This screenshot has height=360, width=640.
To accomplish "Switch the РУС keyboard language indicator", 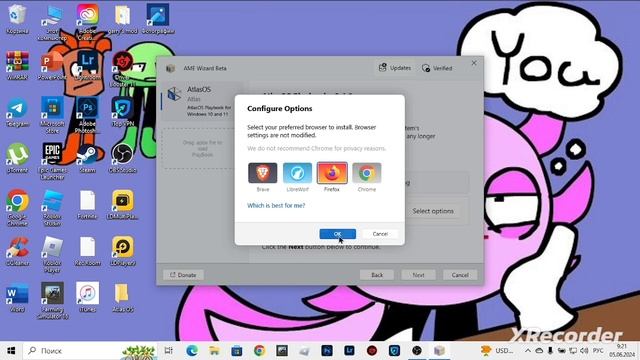I will coord(598,351).
